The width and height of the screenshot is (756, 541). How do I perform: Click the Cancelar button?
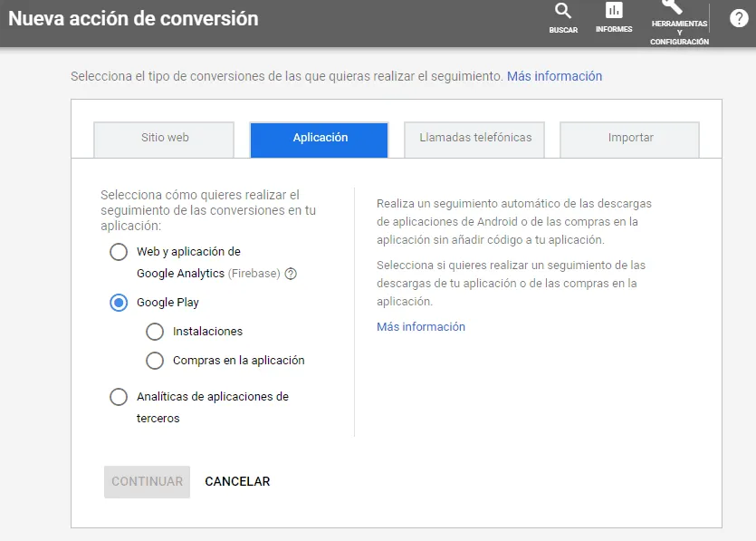pyautogui.click(x=237, y=481)
